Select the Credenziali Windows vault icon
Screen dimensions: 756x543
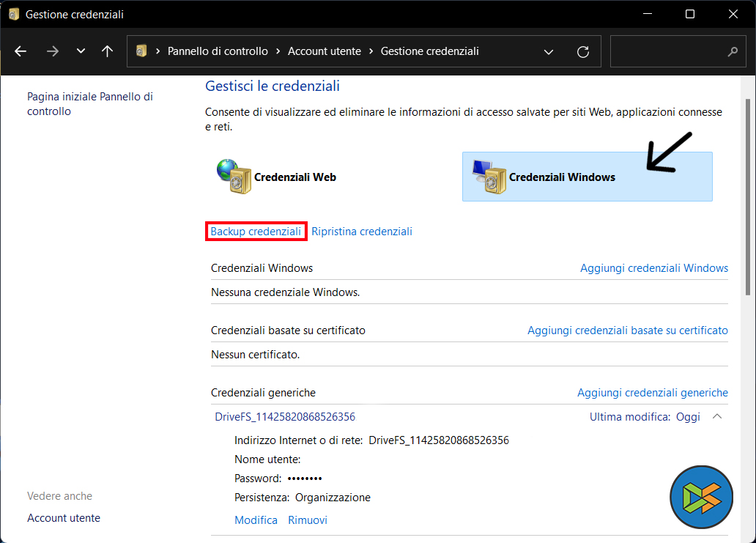(489, 177)
